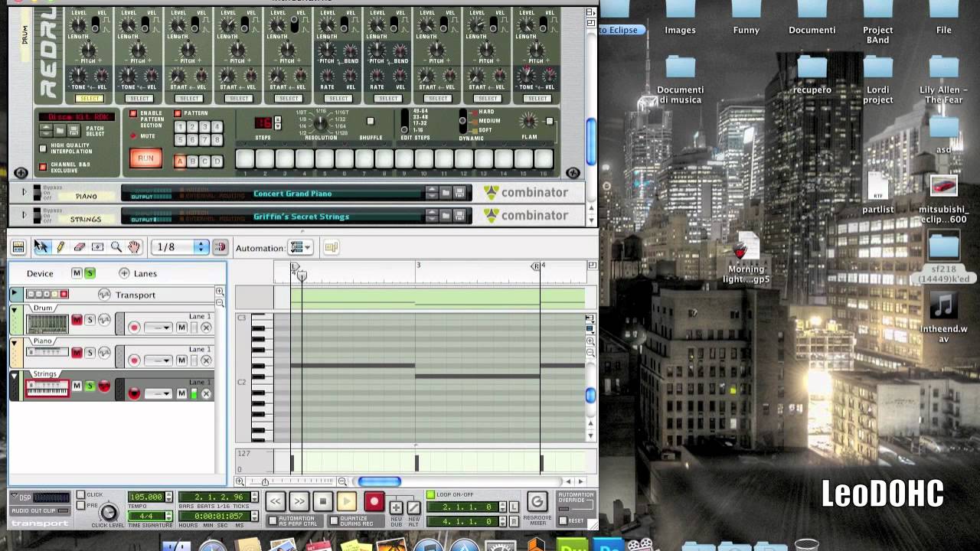
Task: Toggle Strings track automation record icon
Action: point(104,386)
